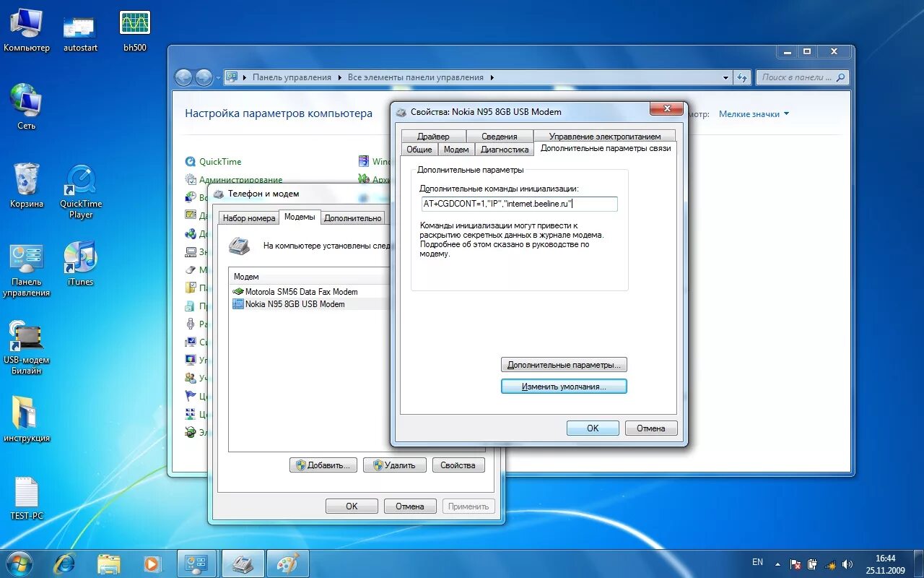Select the bh500 desktop icon
This screenshot has width=924, height=578.
click(134, 30)
